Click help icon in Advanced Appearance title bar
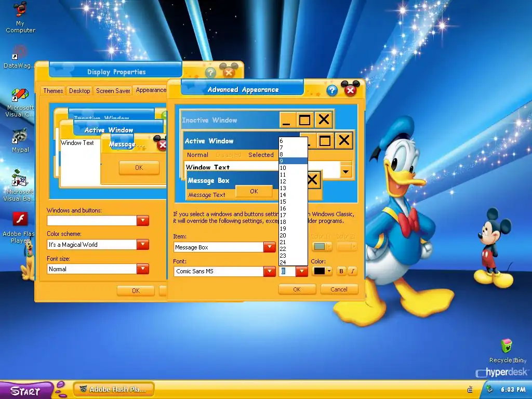The height and width of the screenshot is (399, 532). pos(332,90)
